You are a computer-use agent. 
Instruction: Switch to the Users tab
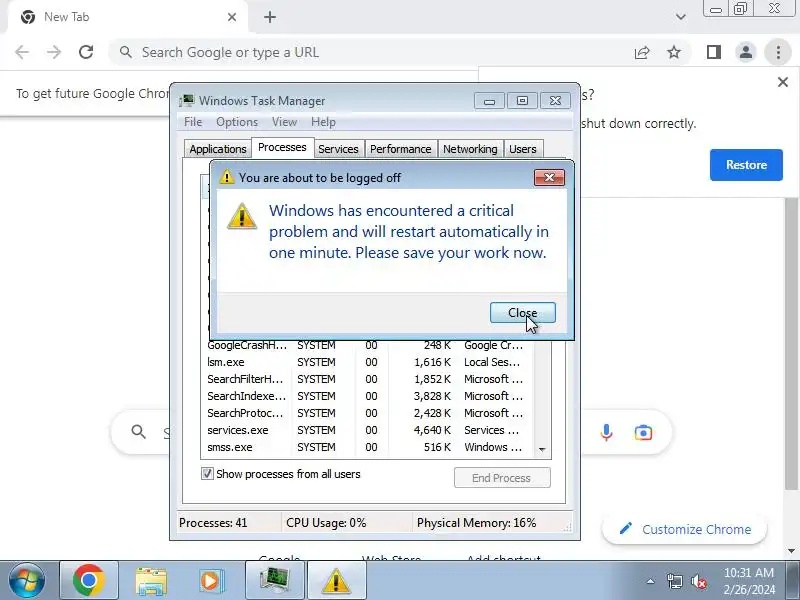click(x=522, y=149)
